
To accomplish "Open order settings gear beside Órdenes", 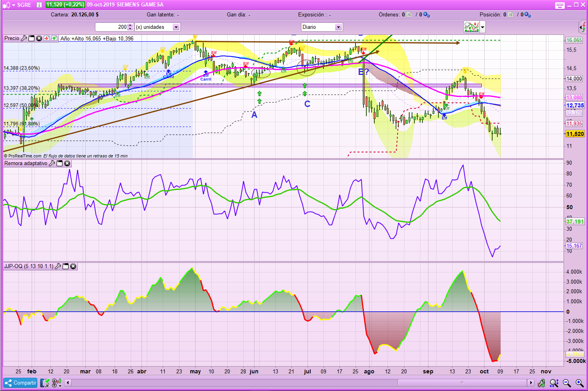I will click(x=426, y=15).
